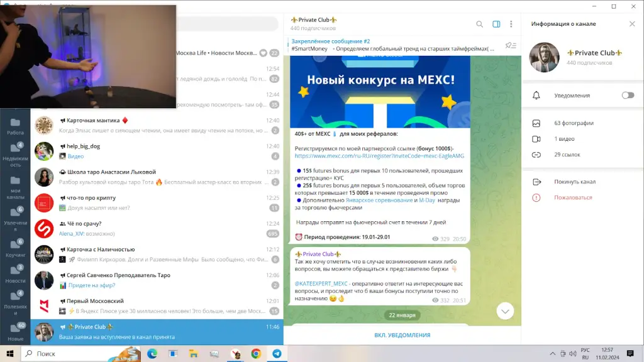Select the Коучинг folder tab
The height and width of the screenshot is (362, 644).
(15, 248)
